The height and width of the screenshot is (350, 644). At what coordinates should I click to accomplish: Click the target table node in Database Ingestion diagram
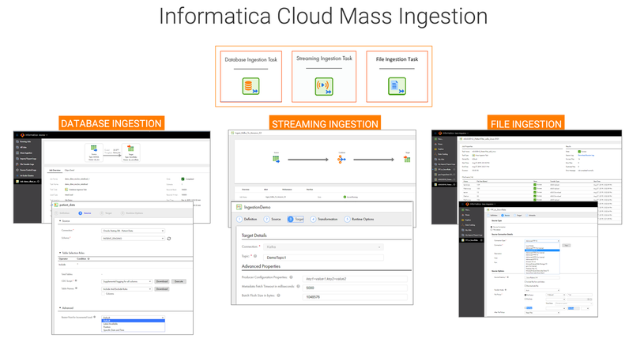point(130,152)
